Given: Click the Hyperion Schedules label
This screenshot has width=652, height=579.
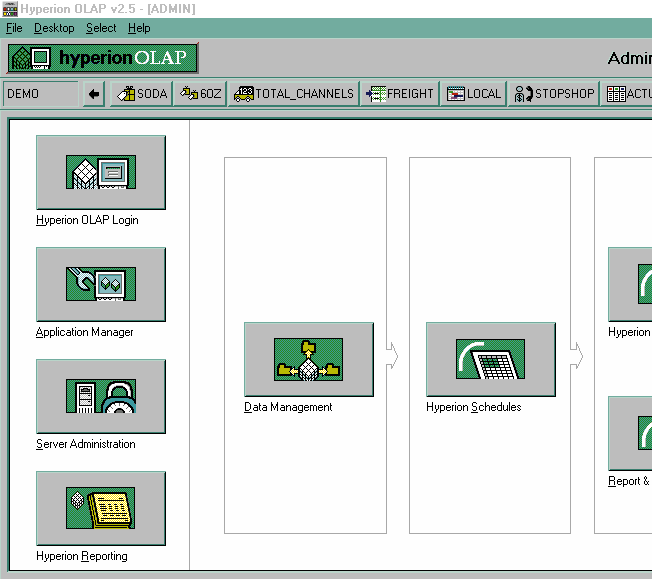Looking at the screenshot, I should point(474,407).
